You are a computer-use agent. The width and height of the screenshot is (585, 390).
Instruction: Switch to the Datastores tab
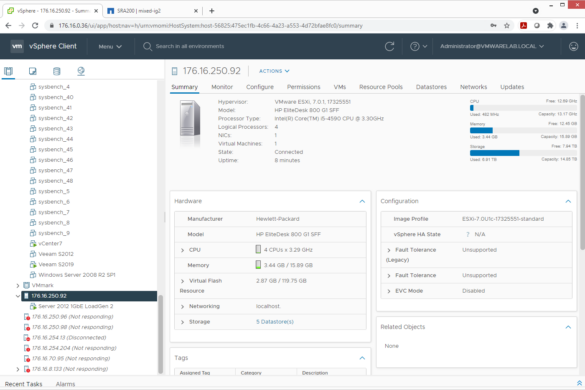pos(431,87)
